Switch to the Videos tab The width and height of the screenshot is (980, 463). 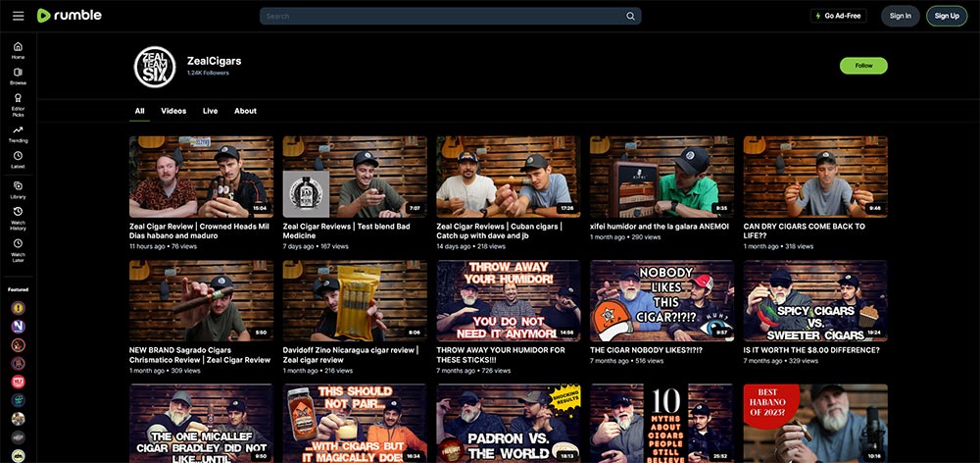click(x=173, y=111)
